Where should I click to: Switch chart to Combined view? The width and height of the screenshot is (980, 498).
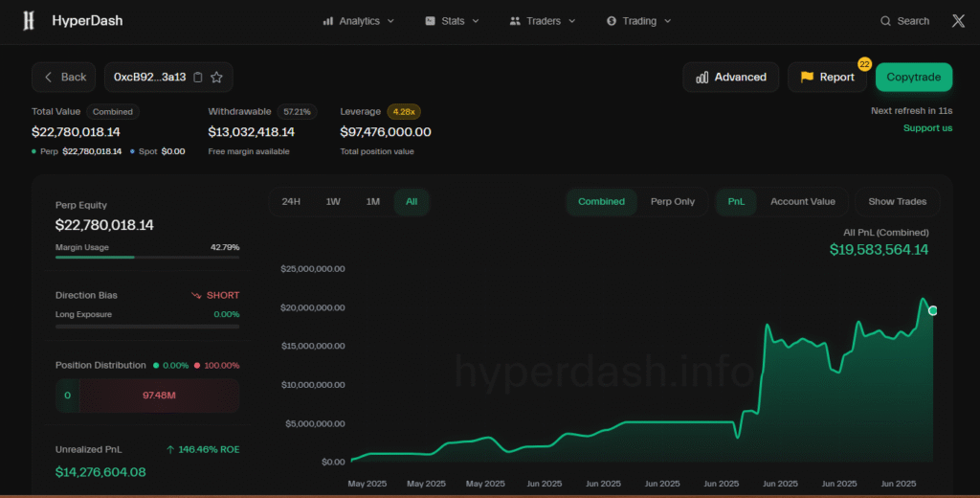(601, 201)
